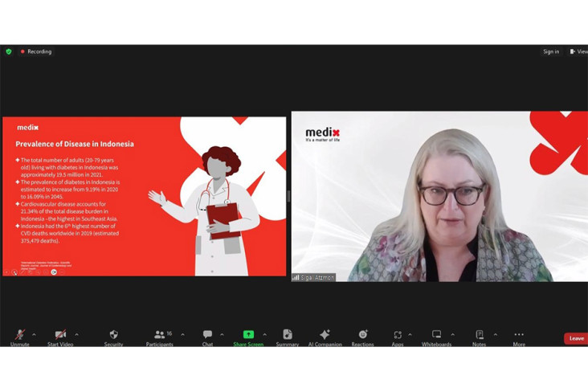Open the Chat panel
The height and width of the screenshot is (392, 588).
207,334
